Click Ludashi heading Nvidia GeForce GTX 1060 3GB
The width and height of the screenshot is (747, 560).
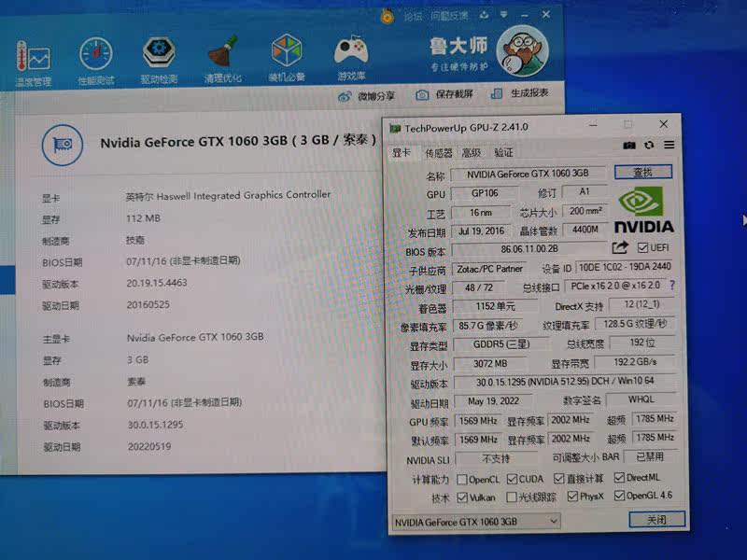(238, 141)
